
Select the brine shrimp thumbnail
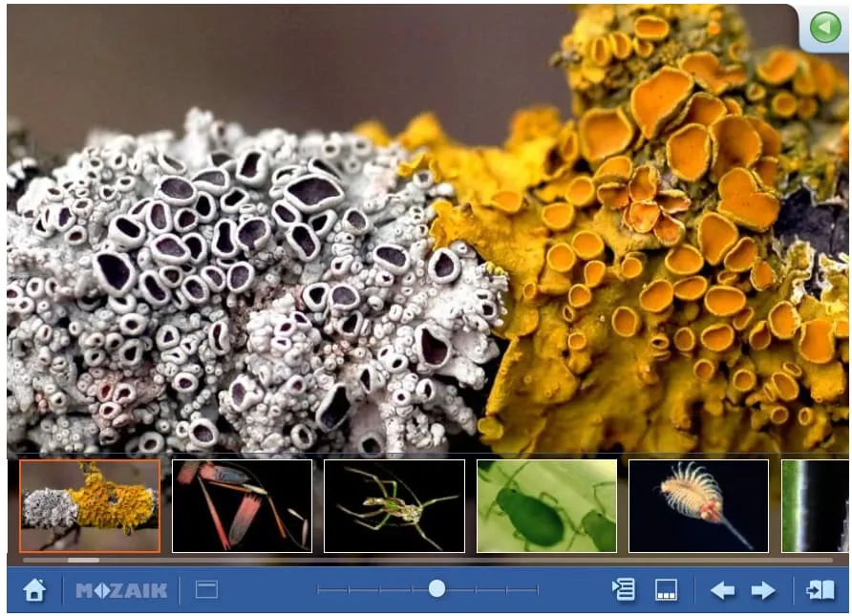click(x=699, y=506)
